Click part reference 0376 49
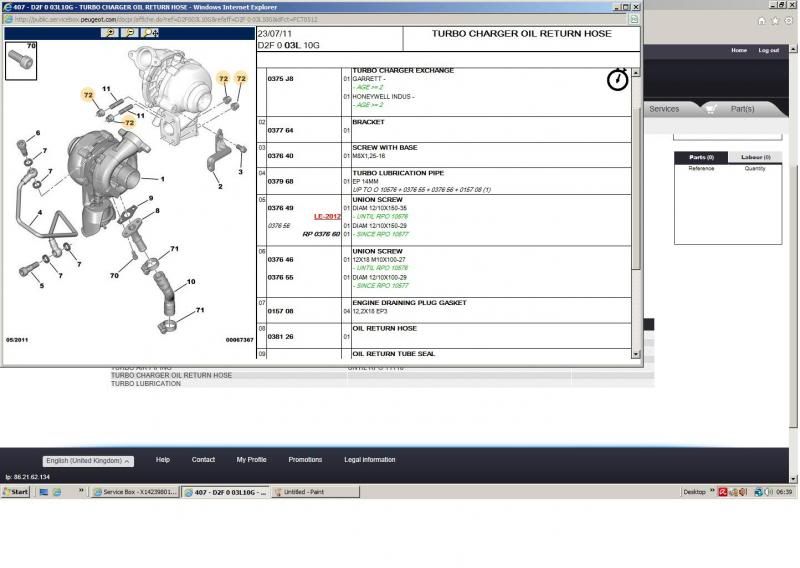 point(281,208)
